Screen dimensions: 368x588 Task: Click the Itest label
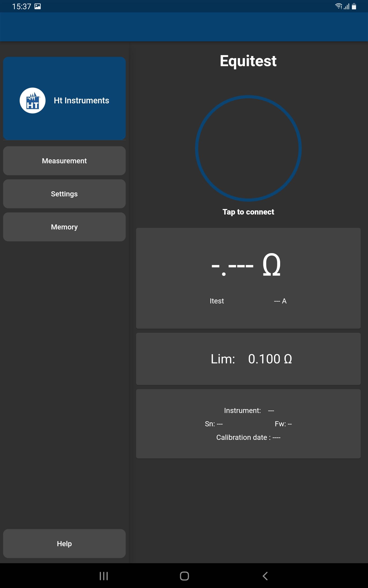coord(217,301)
